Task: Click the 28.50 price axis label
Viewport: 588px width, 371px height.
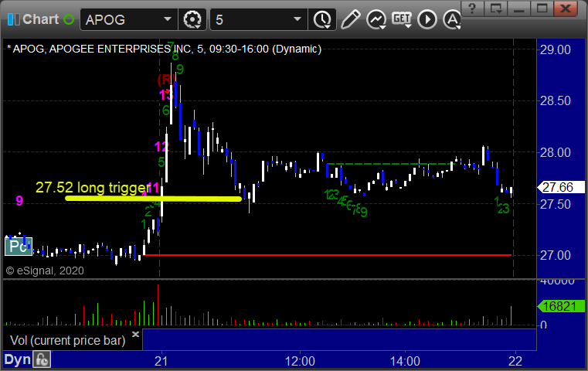Action: pos(556,100)
